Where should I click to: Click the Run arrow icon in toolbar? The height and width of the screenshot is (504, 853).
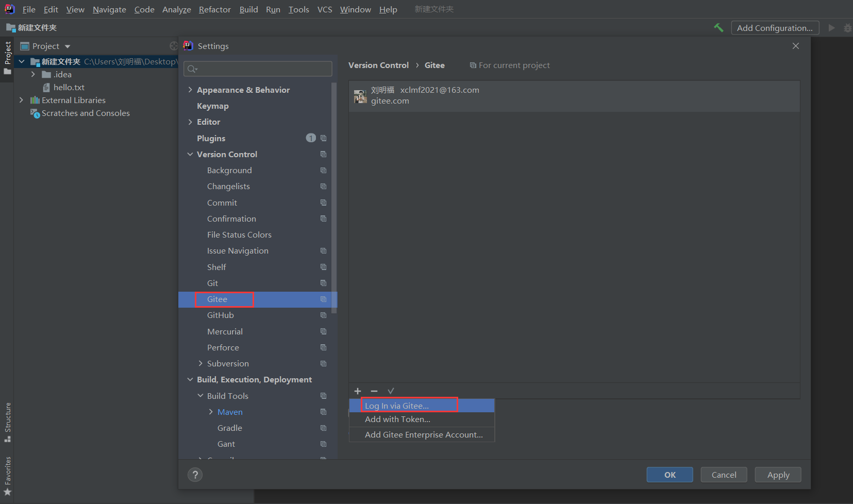831,28
